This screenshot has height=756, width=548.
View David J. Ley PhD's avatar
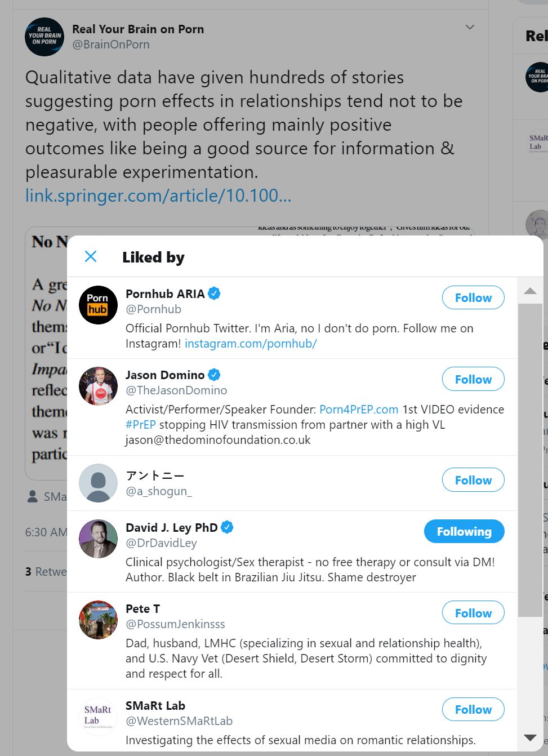98,539
